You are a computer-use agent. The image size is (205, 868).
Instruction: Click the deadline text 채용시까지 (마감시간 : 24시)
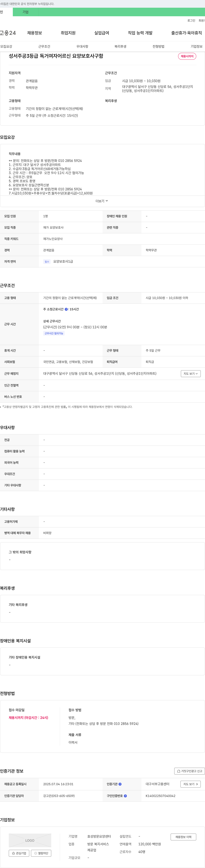coord(28,718)
